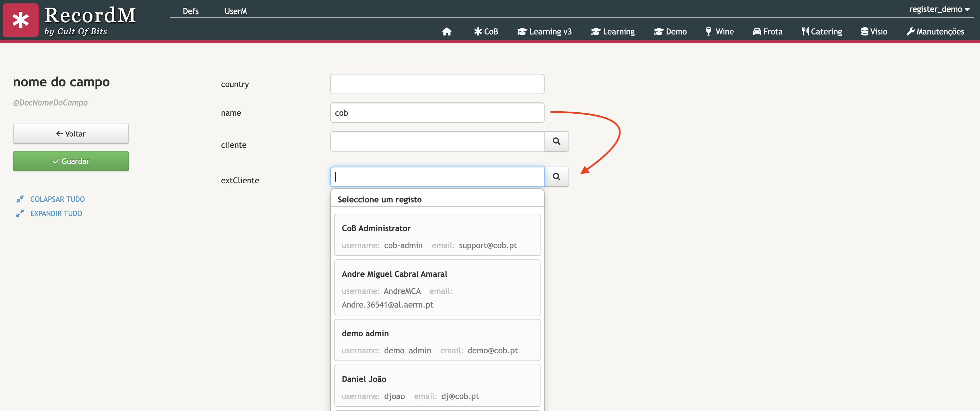The width and height of the screenshot is (980, 411).
Task: Click the EXPANDIR TUDO link
Action: click(x=56, y=213)
